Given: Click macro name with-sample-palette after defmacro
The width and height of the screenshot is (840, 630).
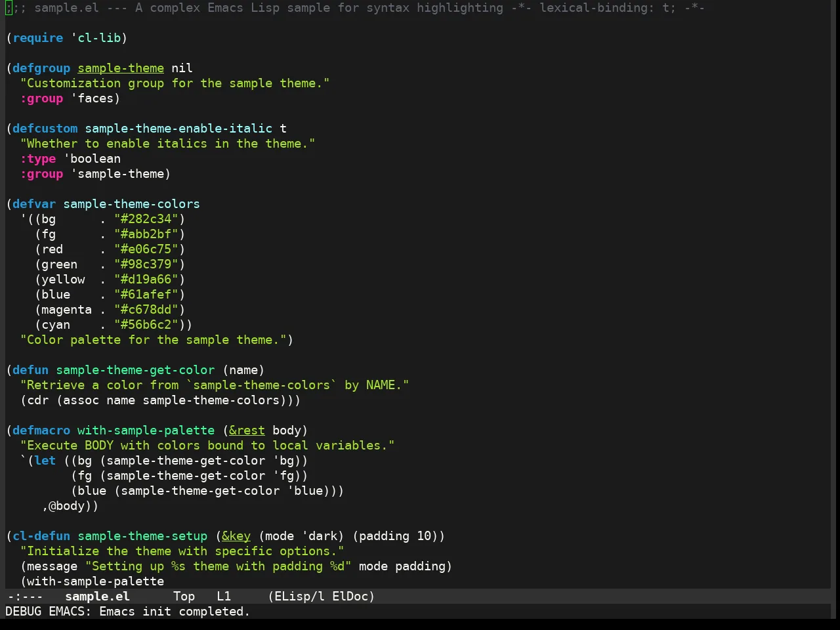Looking at the screenshot, I should (x=146, y=430).
